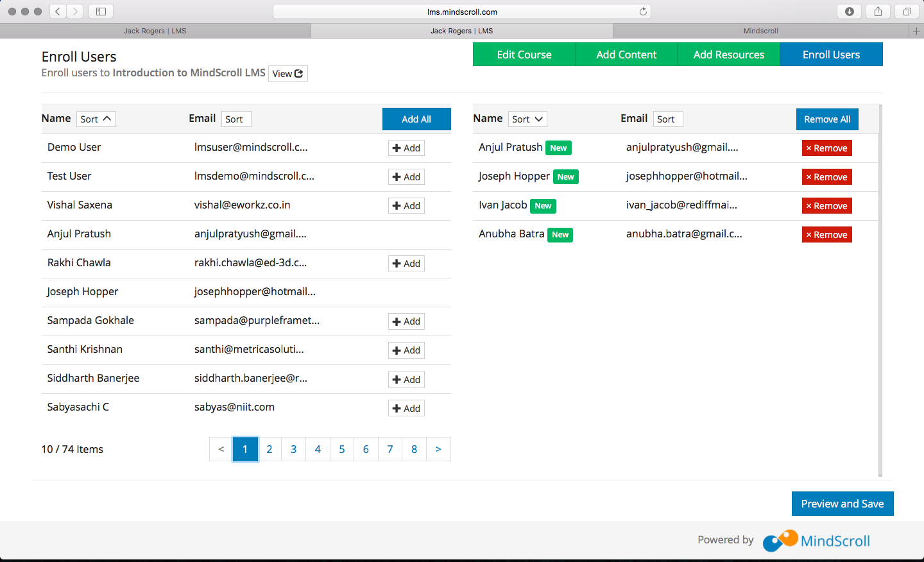Go to page 5 of users
The height and width of the screenshot is (562, 924).
[x=342, y=449]
